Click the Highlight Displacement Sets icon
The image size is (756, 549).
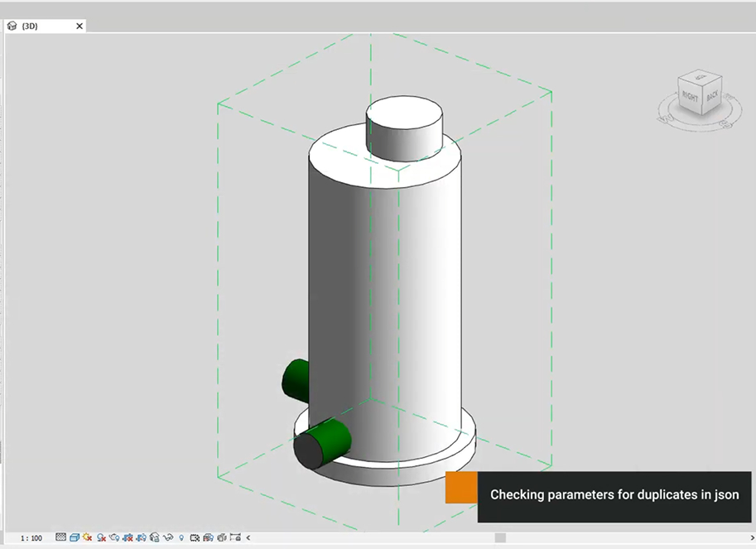tap(221, 537)
